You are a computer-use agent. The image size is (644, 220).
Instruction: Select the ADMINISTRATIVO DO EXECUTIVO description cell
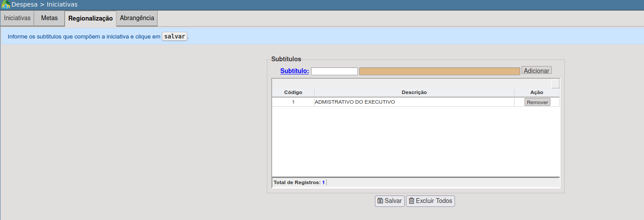tap(355, 102)
